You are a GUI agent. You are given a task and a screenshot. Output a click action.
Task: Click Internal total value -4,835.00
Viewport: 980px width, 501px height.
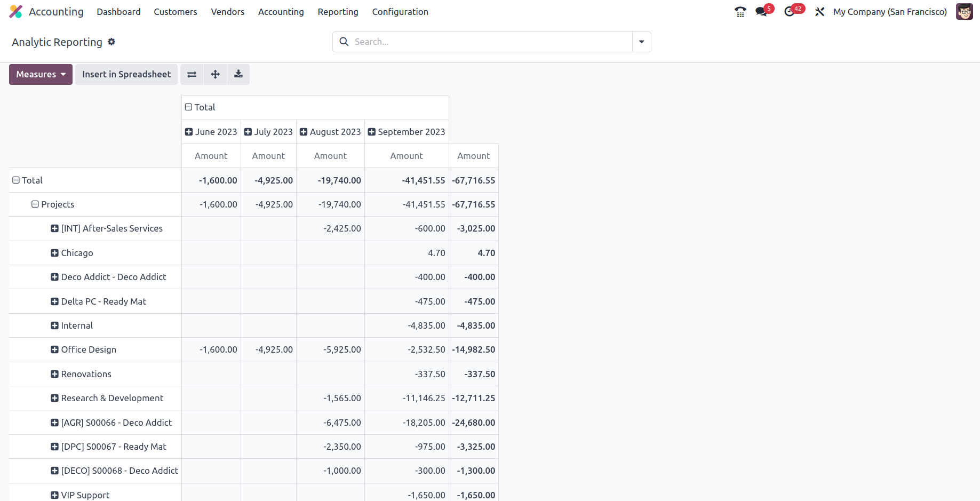click(474, 325)
